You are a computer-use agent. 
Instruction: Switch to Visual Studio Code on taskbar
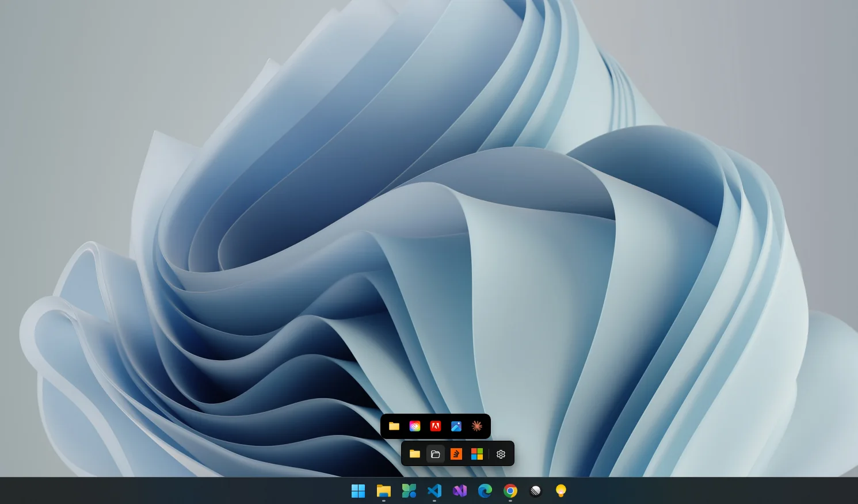[x=434, y=491]
